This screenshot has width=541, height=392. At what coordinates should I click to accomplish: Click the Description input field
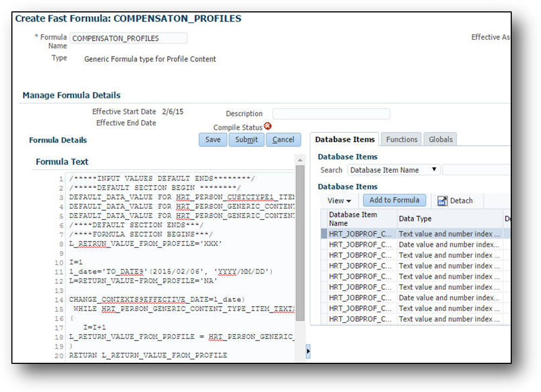[331, 114]
